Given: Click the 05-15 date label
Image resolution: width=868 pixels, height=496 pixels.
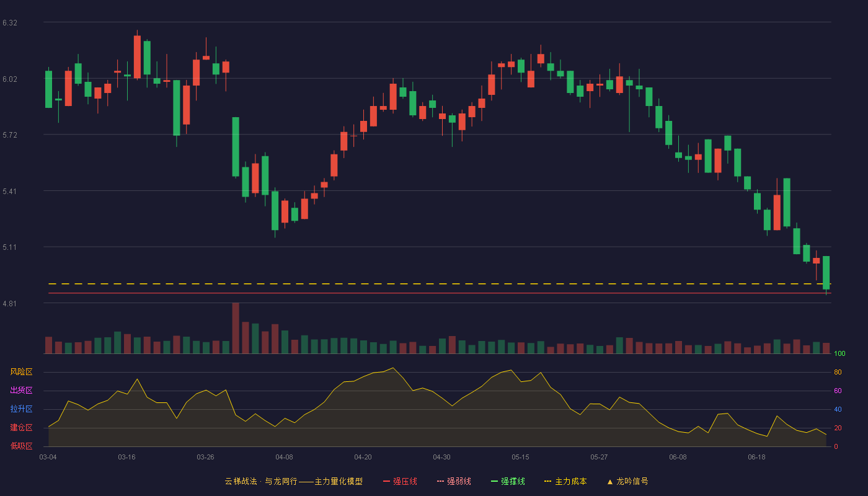Looking at the screenshot, I should (520, 457).
